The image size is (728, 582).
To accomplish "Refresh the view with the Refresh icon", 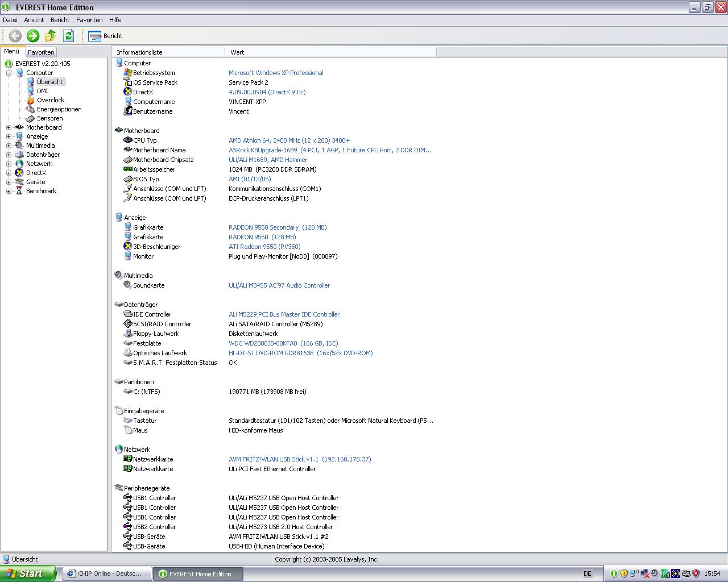I will point(68,36).
